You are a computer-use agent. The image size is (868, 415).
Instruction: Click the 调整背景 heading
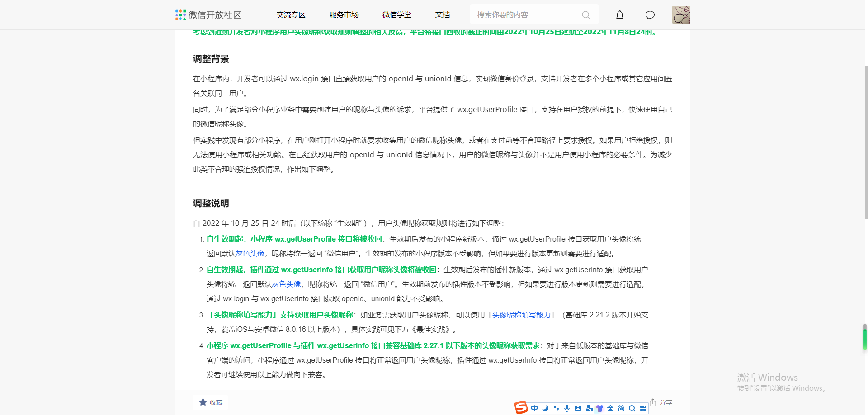(x=211, y=59)
